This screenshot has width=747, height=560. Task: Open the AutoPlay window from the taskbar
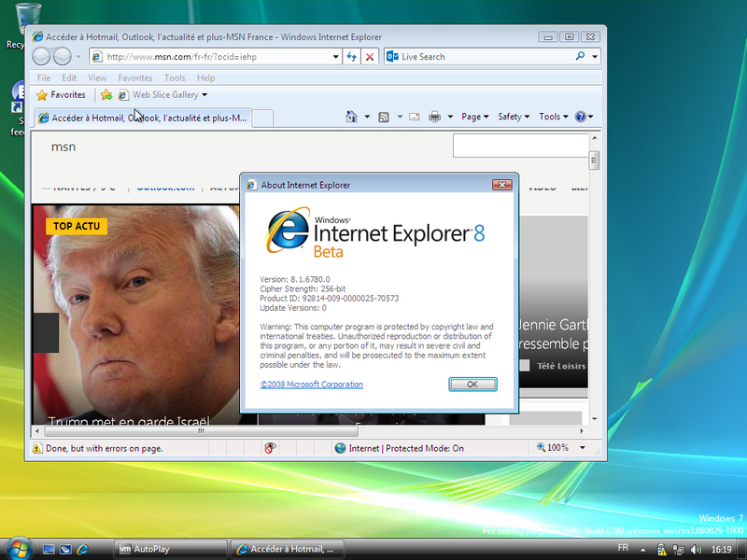[168, 549]
